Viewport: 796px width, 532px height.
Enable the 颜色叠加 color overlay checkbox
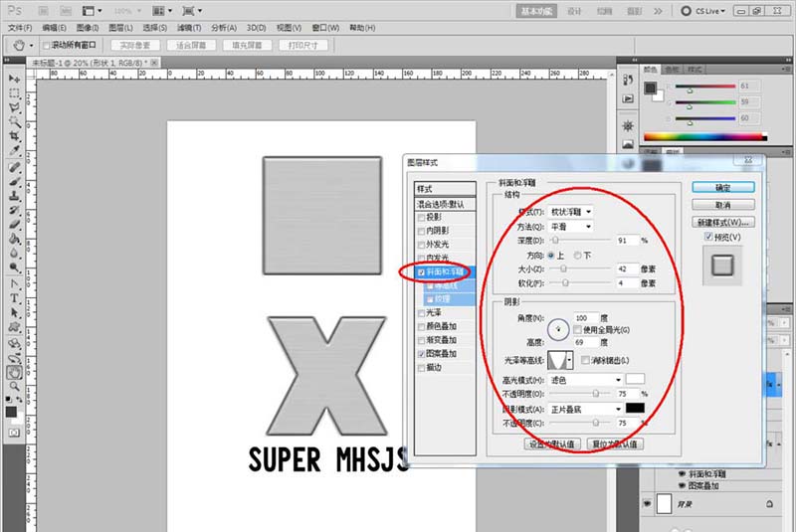point(421,326)
